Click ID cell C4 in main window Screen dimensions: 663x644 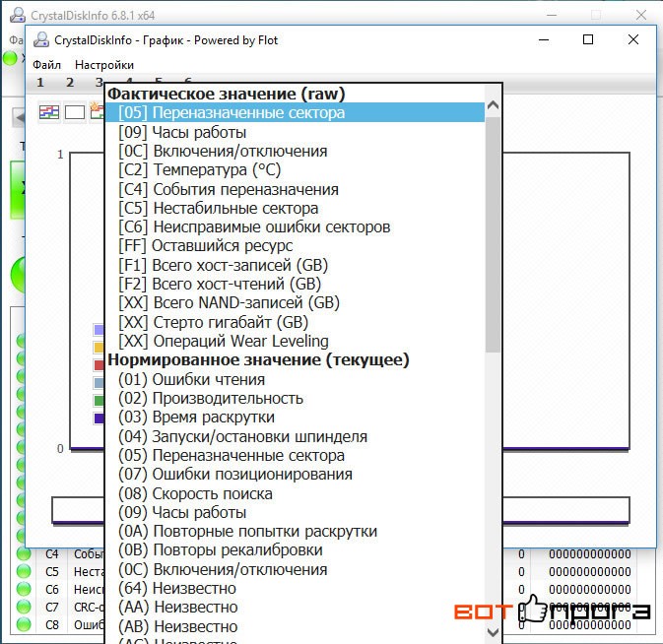pos(52,553)
